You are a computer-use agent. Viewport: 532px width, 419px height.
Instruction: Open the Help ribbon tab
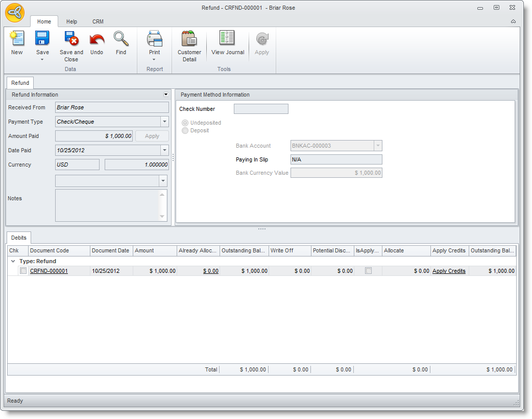point(71,21)
